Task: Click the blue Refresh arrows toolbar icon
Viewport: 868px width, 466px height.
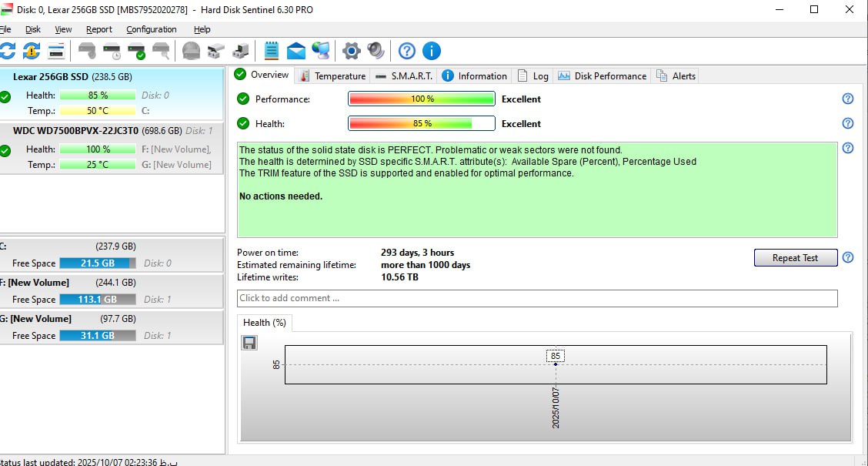Action: (x=7, y=51)
